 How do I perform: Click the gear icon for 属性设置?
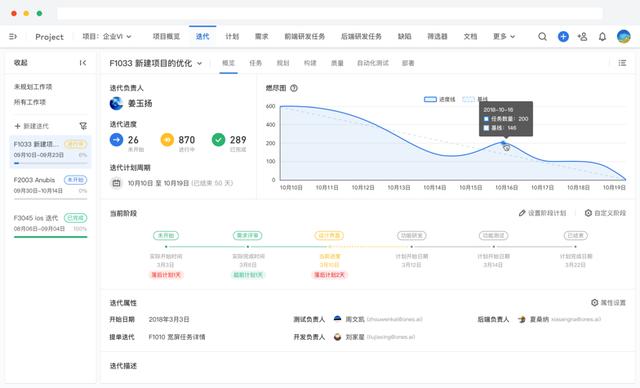tap(595, 303)
